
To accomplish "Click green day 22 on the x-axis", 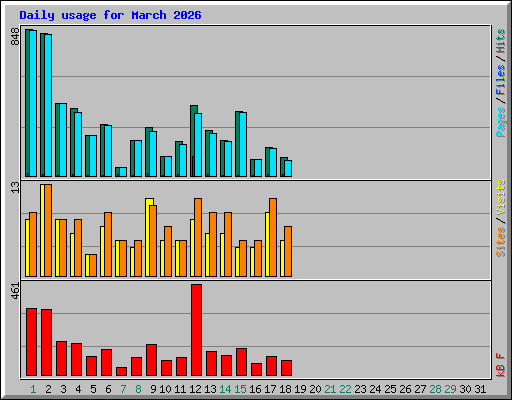I will click(x=345, y=389).
